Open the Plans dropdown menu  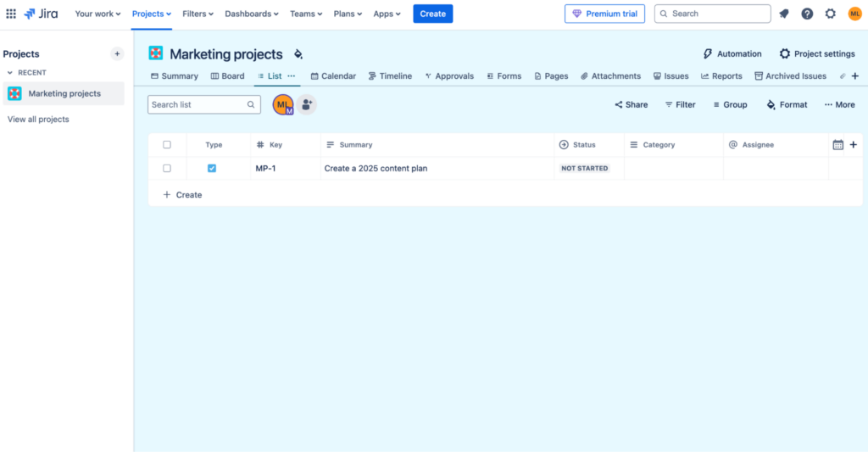[x=348, y=14]
